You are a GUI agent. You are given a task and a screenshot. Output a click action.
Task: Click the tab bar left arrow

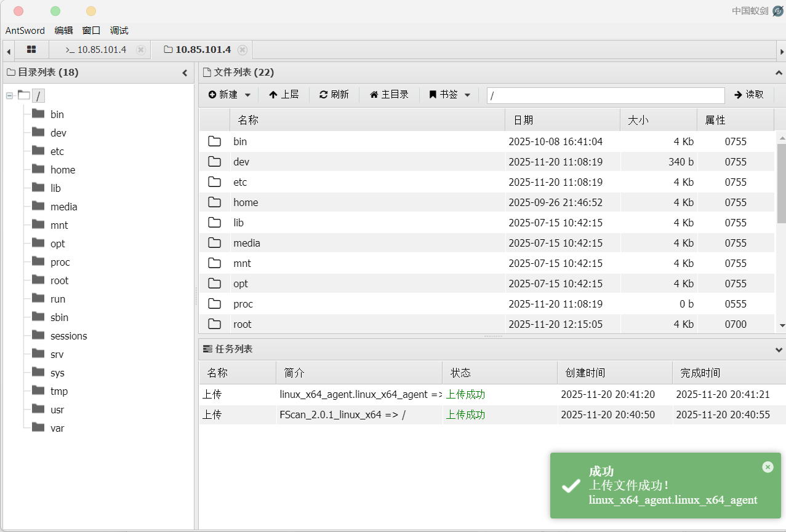tap(9, 50)
